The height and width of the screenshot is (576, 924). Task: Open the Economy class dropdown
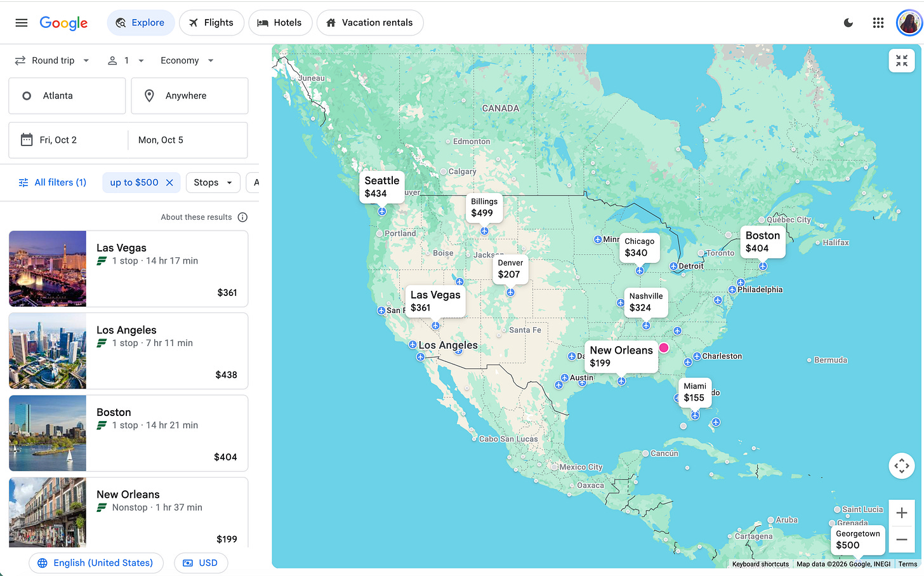[187, 60]
